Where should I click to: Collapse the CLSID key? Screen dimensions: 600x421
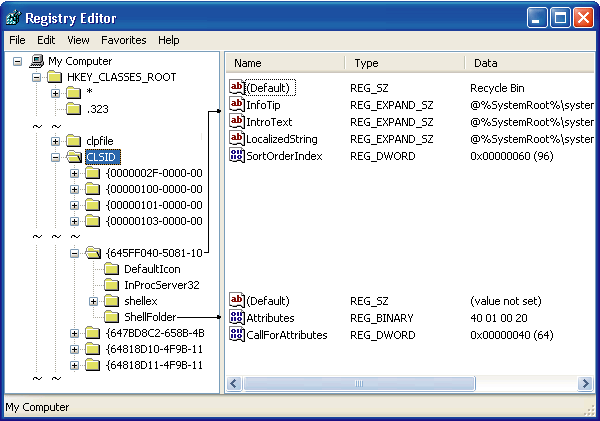coord(57,157)
